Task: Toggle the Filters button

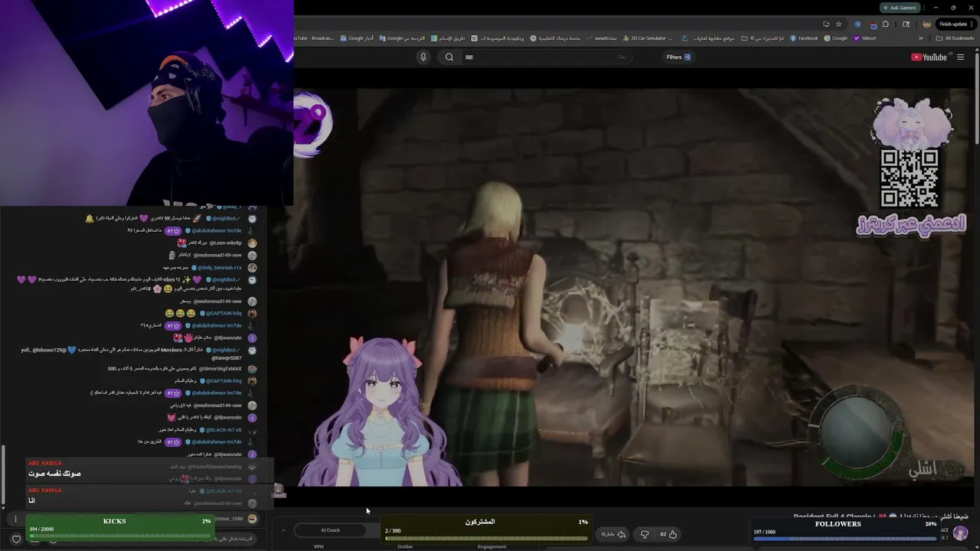Action: point(678,57)
